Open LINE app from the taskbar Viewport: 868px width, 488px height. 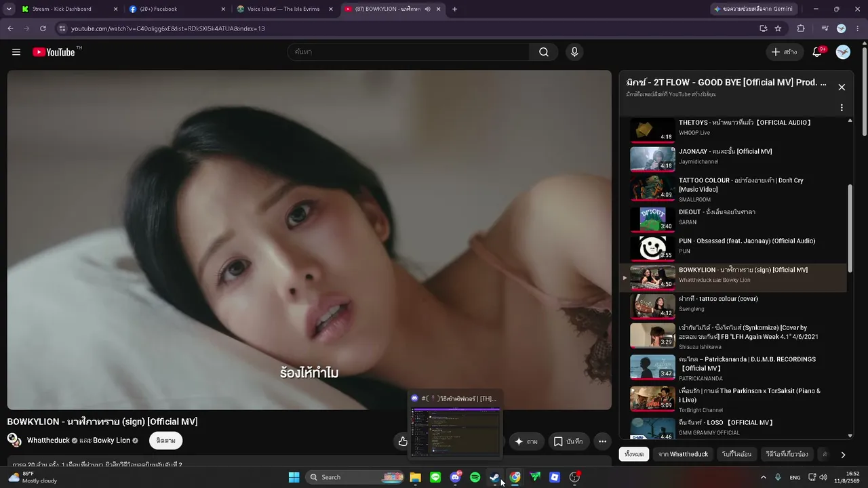coord(435,477)
